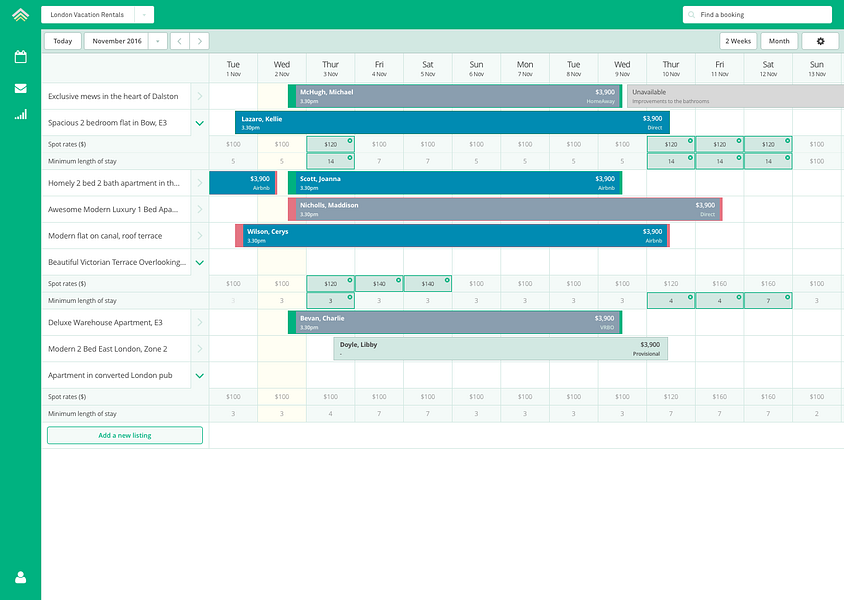Select Bow flat minimum stay 14 on Fri 11 Nov
The width and height of the screenshot is (844, 600).
tap(720, 161)
